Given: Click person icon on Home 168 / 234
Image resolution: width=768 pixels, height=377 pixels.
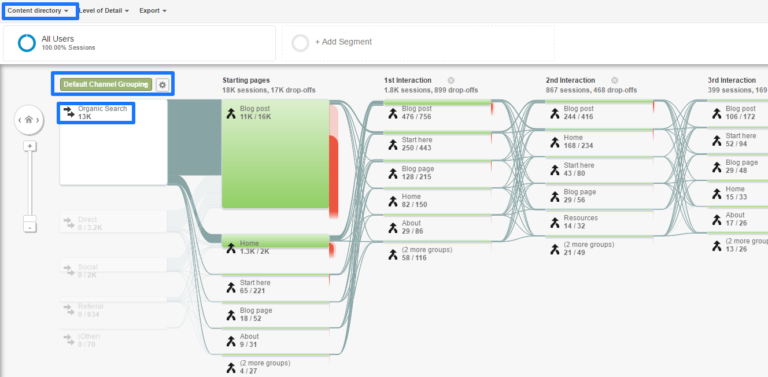Looking at the screenshot, I should (554, 142).
